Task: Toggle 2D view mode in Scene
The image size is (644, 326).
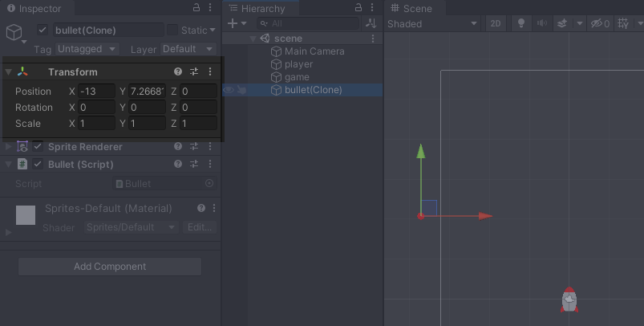Action: (496, 23)
